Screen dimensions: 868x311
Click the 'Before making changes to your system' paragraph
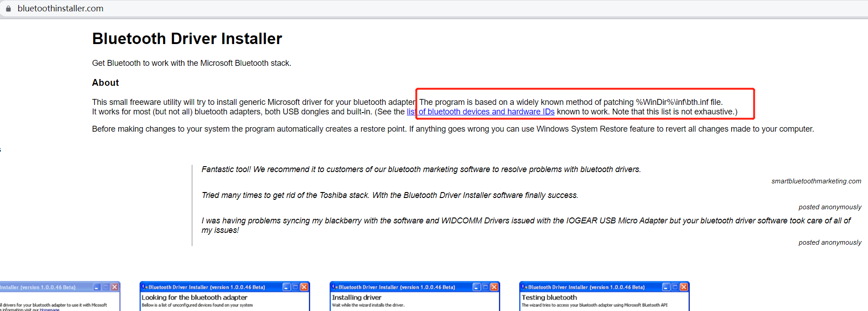pos(453,129)
